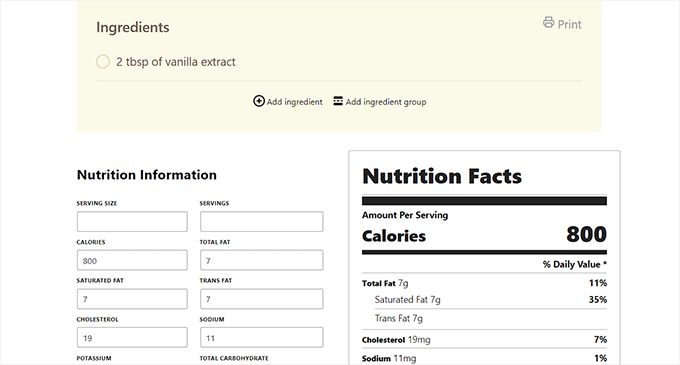Viewport: 680px width, 365px height.
Task: Select the Saturated Fat input field
Action: click(132, 299)
